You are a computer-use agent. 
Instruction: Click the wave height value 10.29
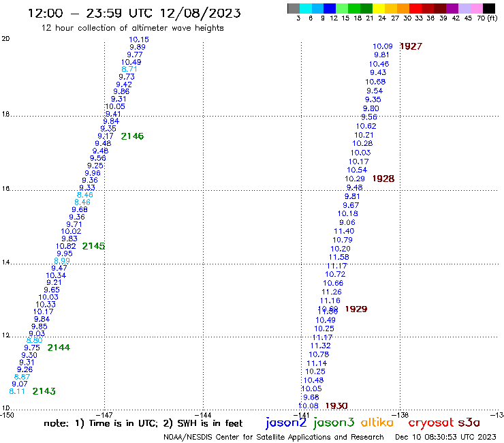click(x=355, y=179)
